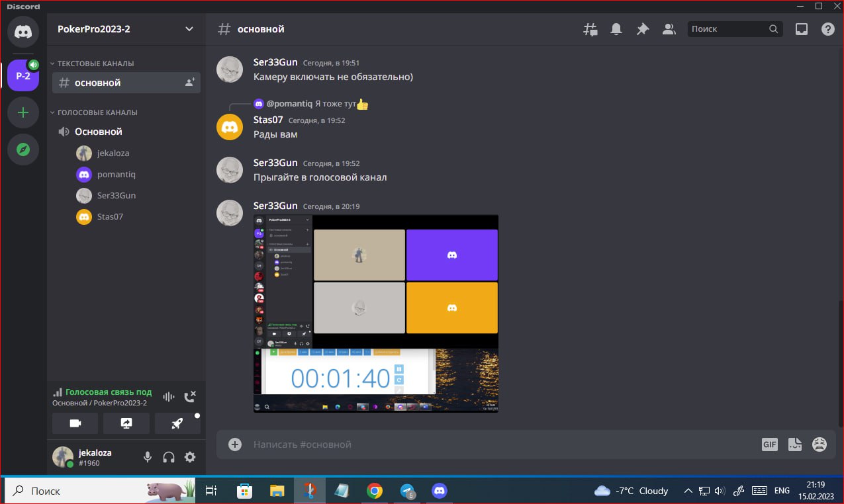Viewport: 844px width, 504px height.
Task: Open Microsoft Store from taskbar
Action: (x=244, y=491)
